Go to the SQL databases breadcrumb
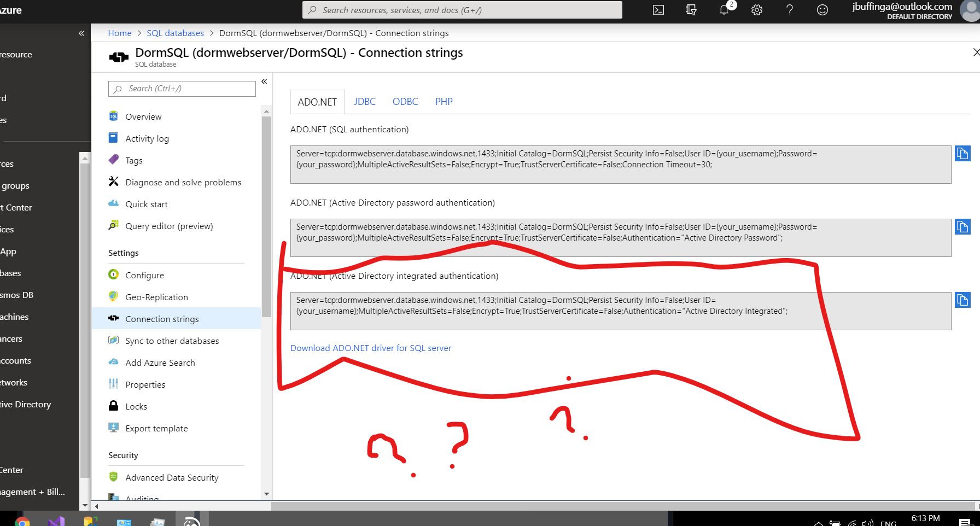This screenshot has height=526, width=980. [x=175, y=33]
